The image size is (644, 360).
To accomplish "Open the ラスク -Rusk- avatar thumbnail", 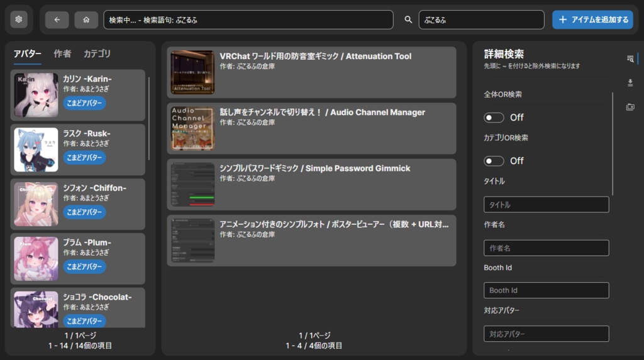I will pyautogui.click(x=36, y=150).
